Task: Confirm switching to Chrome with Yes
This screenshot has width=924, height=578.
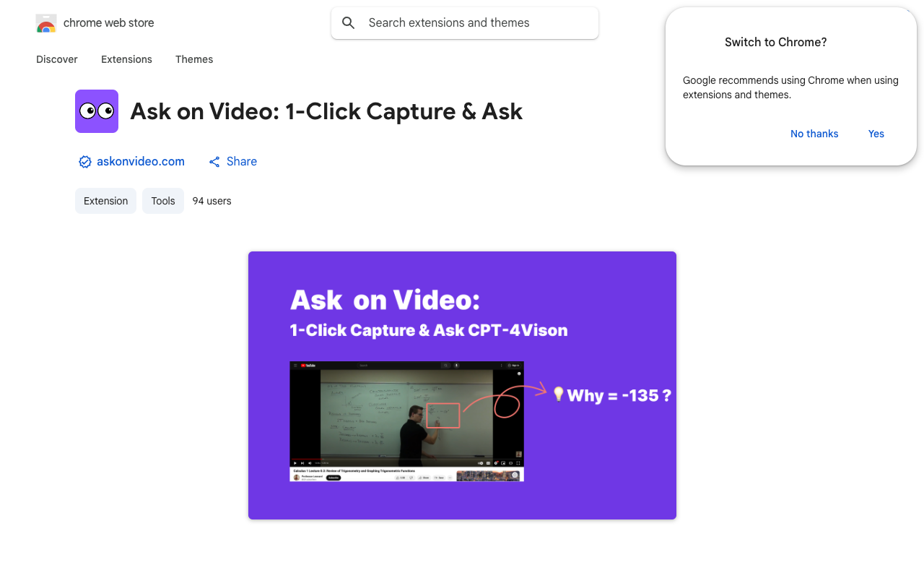Action: click(876, 134)
